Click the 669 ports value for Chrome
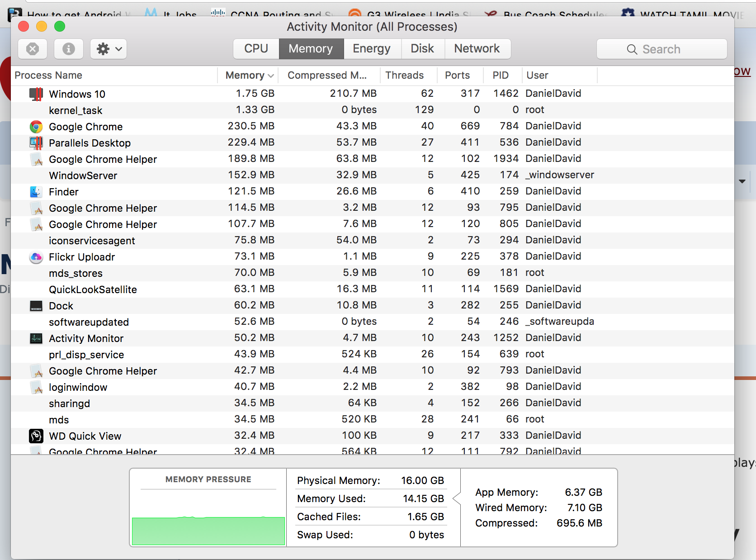The height and width of the screenshot is (560, 756). (x=470, y=126)
